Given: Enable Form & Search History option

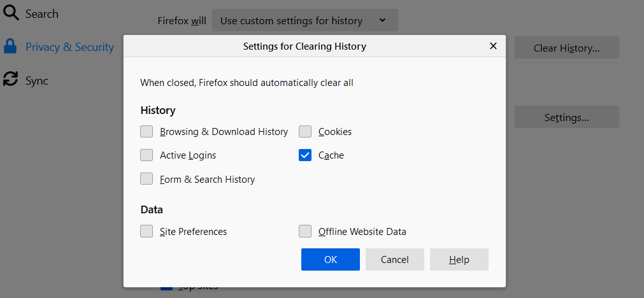Looking at the screenshot, I should point(147,179).
